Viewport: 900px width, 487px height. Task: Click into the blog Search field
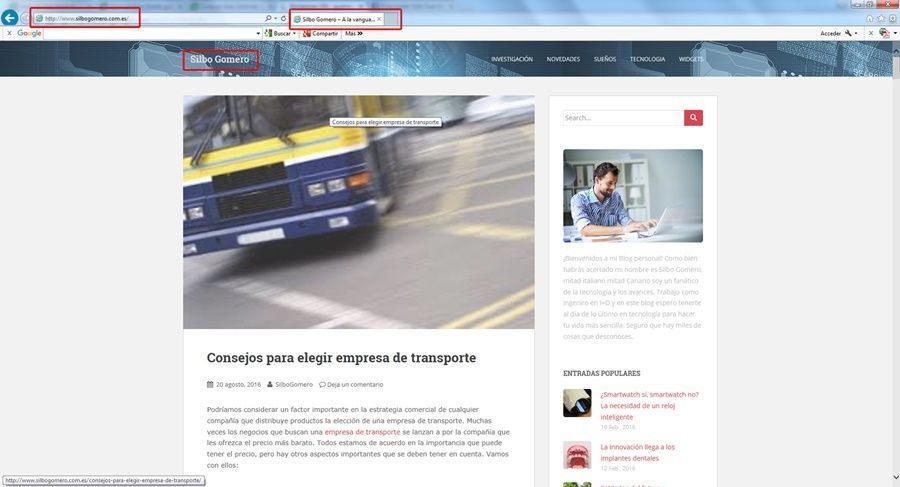[x=623, y=118]
